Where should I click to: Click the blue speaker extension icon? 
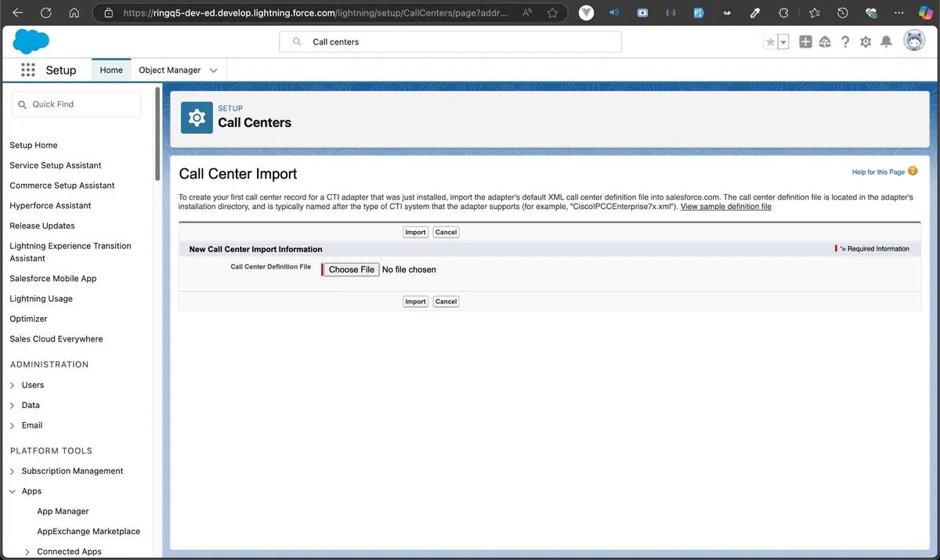pyautogui.click(x=614, y=13)
